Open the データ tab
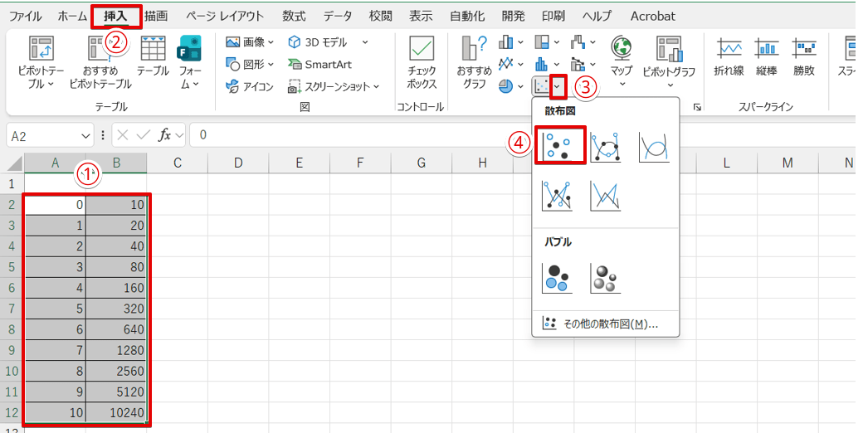The height and width of the screenshot is (433, 868). tap(338, 16)
